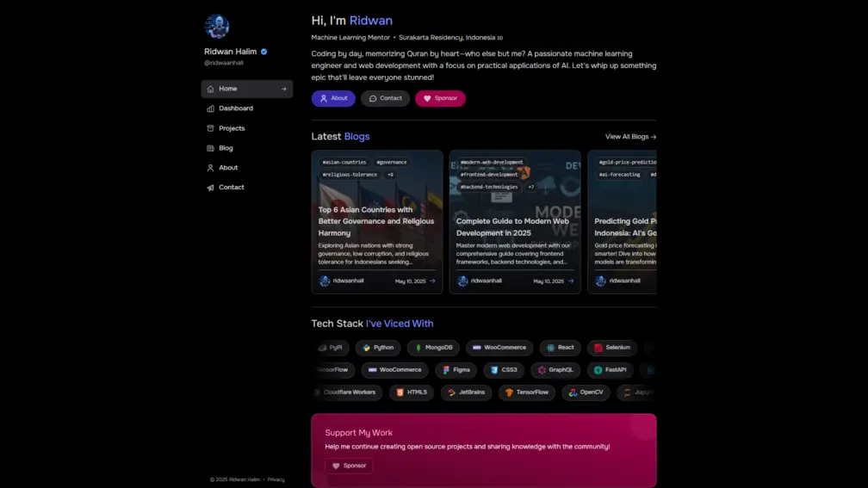868x488 pixels.
Task: Select the OpenCV tech chip
Action: [x=586, y=392]
